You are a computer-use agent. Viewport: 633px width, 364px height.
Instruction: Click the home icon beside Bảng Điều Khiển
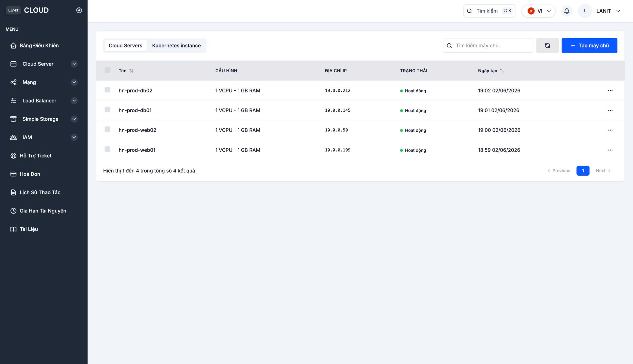coord(13,45)
